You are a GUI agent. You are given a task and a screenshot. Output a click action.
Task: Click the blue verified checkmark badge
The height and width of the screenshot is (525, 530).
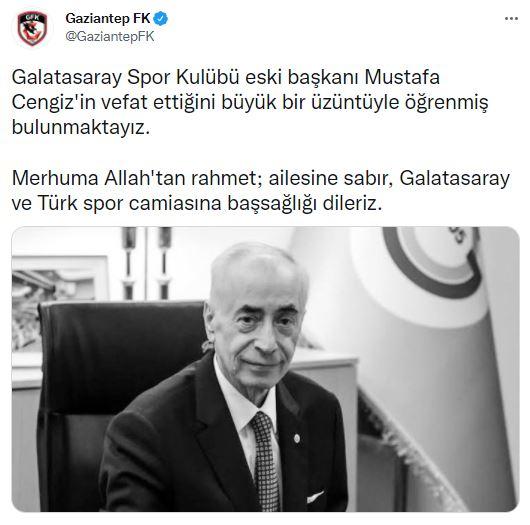click(161, 19)
